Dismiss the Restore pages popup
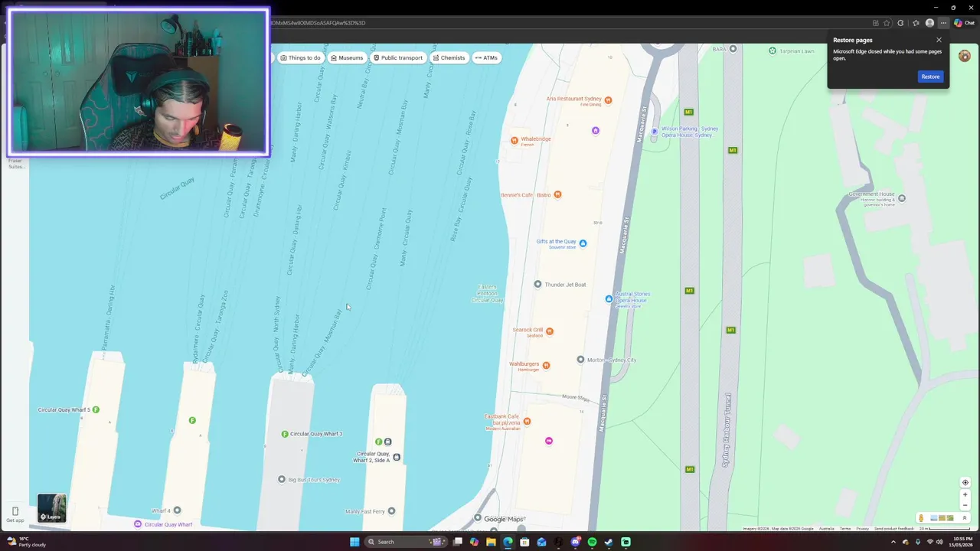 click(939, 40)
